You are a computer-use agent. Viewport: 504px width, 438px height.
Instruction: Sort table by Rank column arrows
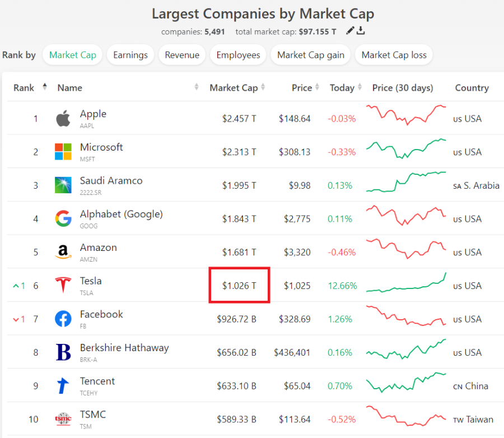45,87
